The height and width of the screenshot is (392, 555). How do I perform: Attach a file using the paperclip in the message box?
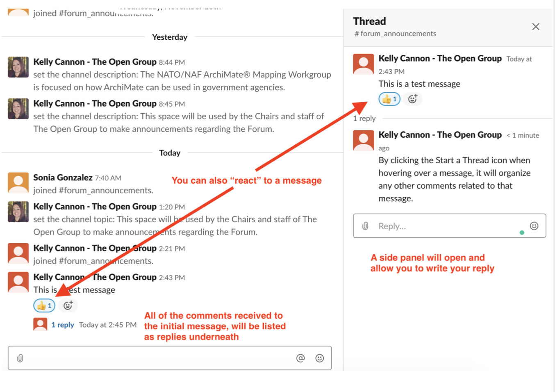pos(20,358)
